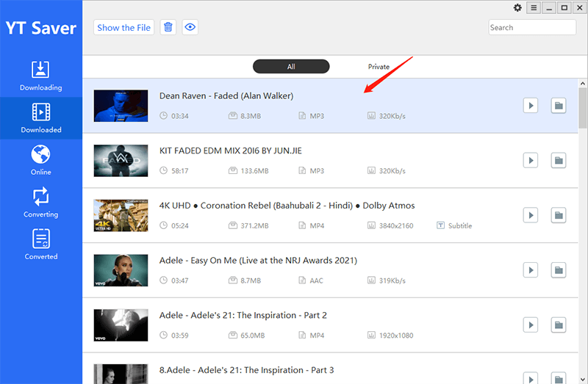
Task: Play 4K UHD Coronation Rebel video
Action: click(x=531, y=215)
